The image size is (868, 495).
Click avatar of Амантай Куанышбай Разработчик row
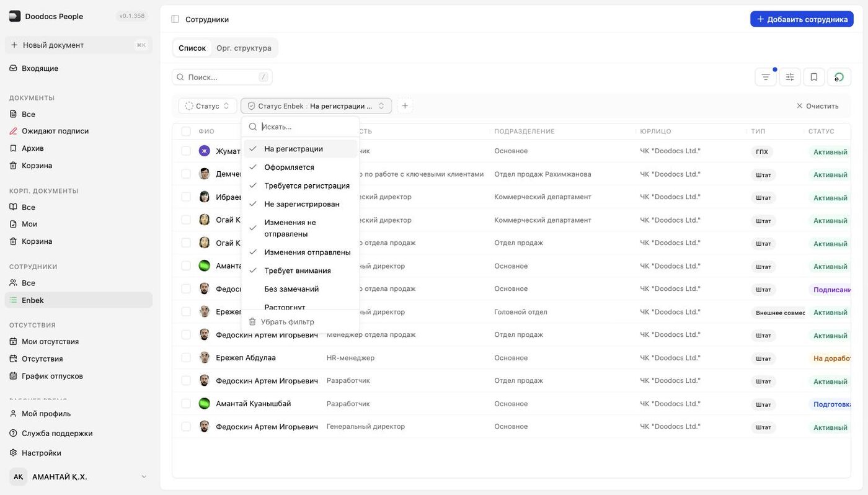point(205,403)
